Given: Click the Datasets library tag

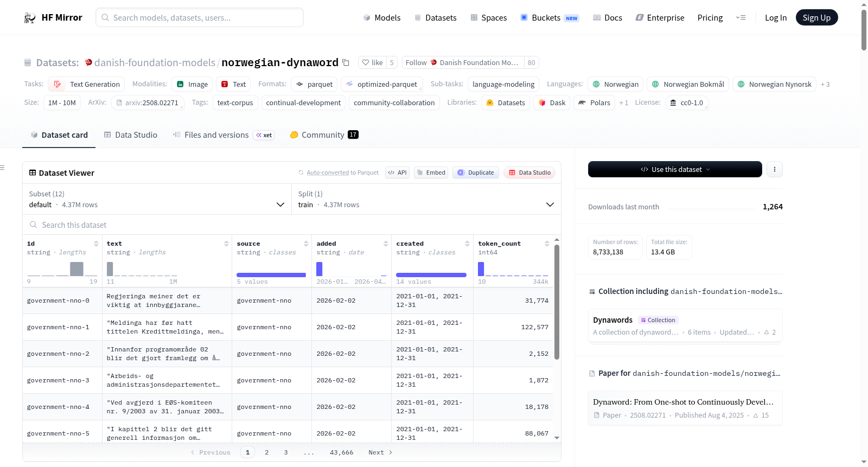Looking at the screenshot, I should (506, 103).
